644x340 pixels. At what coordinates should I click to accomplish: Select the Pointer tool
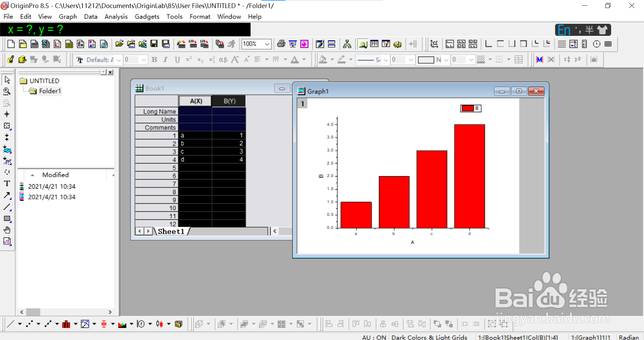[7, 80]
